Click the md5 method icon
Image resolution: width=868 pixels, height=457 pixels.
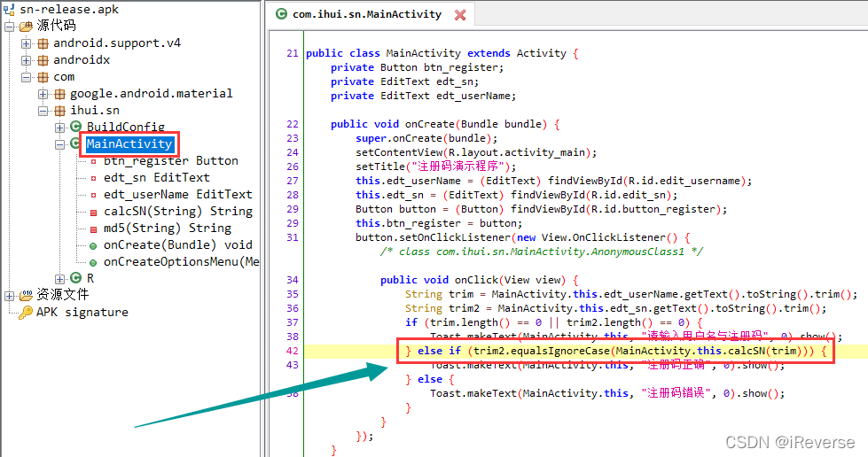click(x=94, y=229)
